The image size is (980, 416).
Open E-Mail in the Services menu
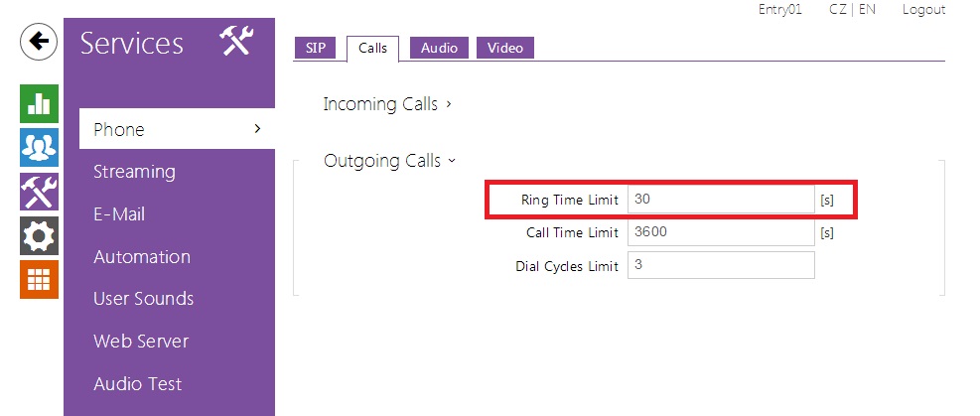(119, 214)
